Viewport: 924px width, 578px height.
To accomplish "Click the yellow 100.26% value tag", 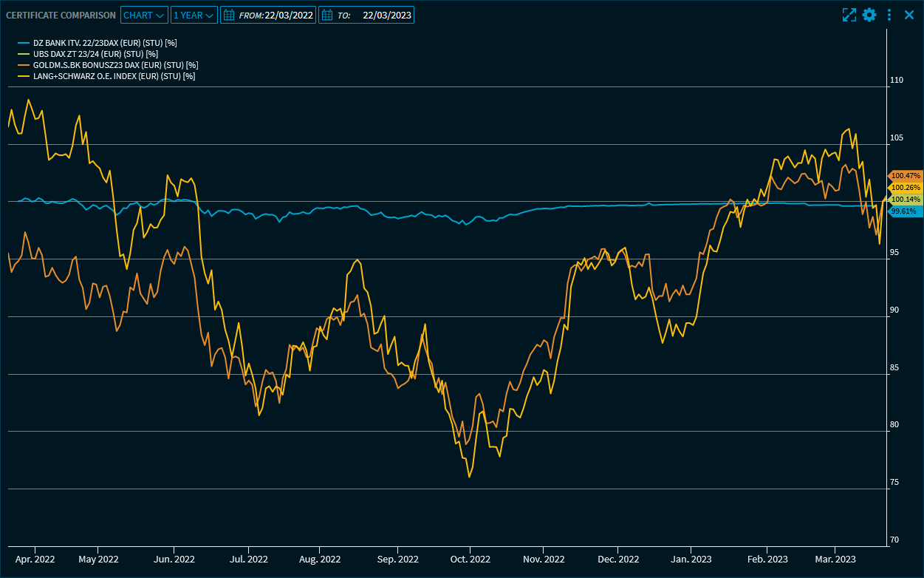I will 905,188.
